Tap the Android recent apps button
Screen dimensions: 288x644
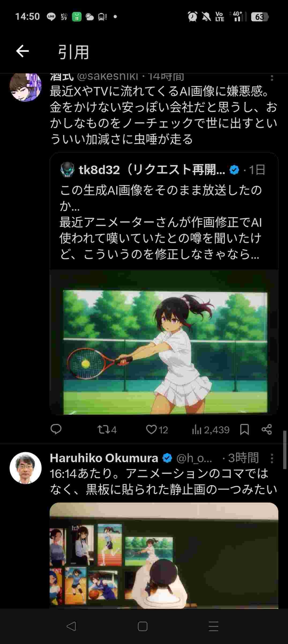[x=214, y=627]
